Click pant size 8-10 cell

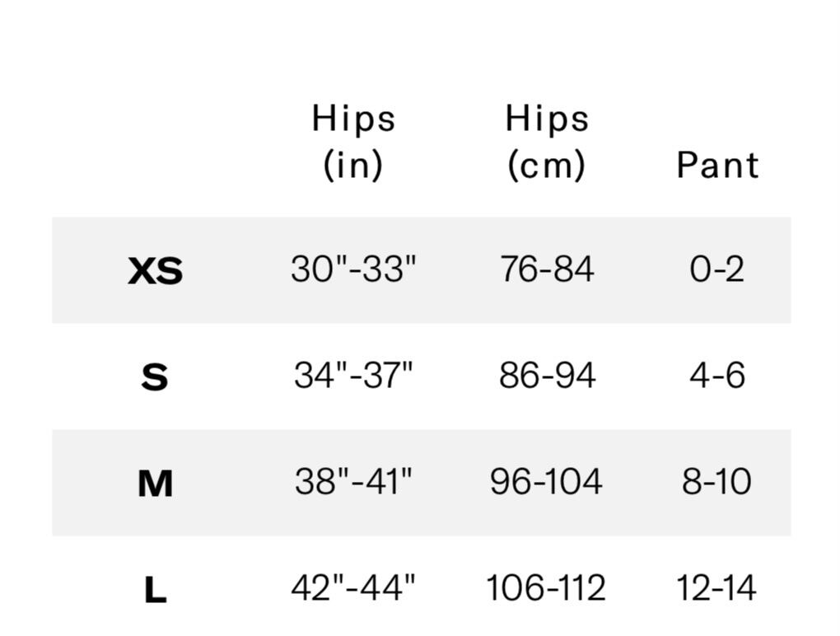[716, 480]
